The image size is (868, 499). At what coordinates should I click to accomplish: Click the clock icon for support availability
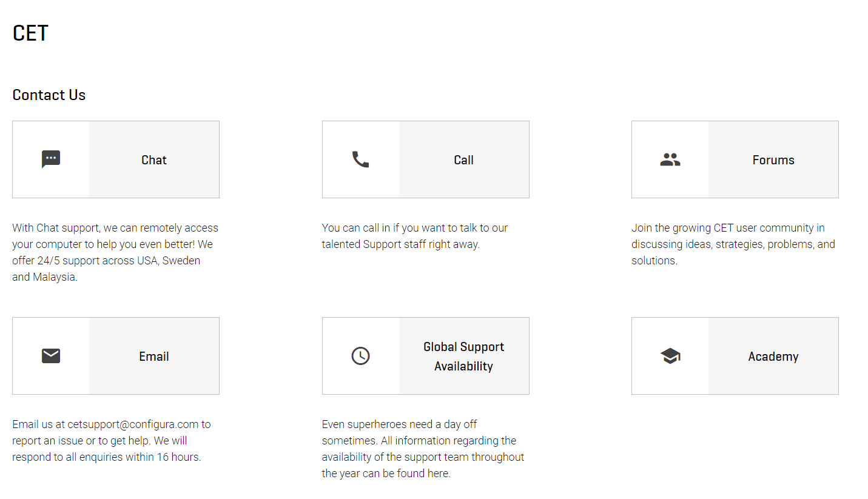coord(360,356)
